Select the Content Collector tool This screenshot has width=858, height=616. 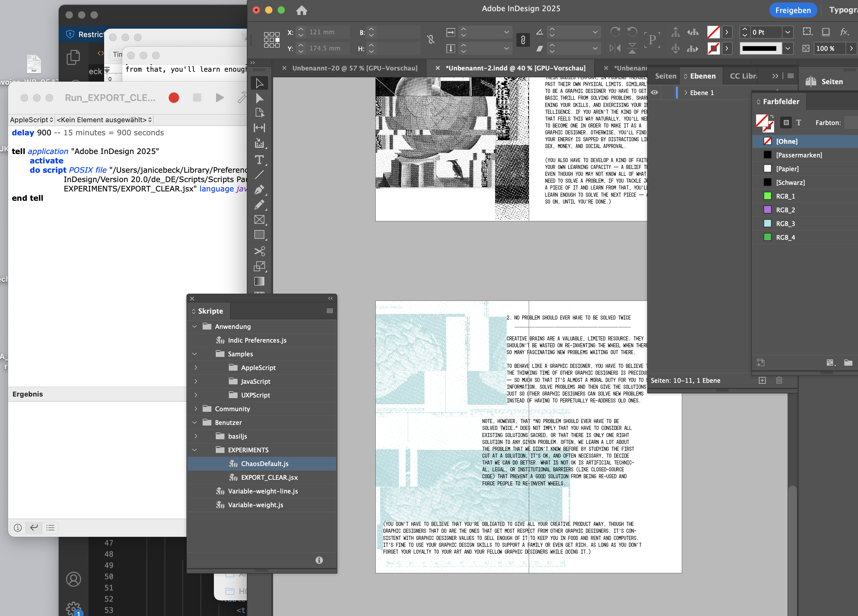coord(259,143)
